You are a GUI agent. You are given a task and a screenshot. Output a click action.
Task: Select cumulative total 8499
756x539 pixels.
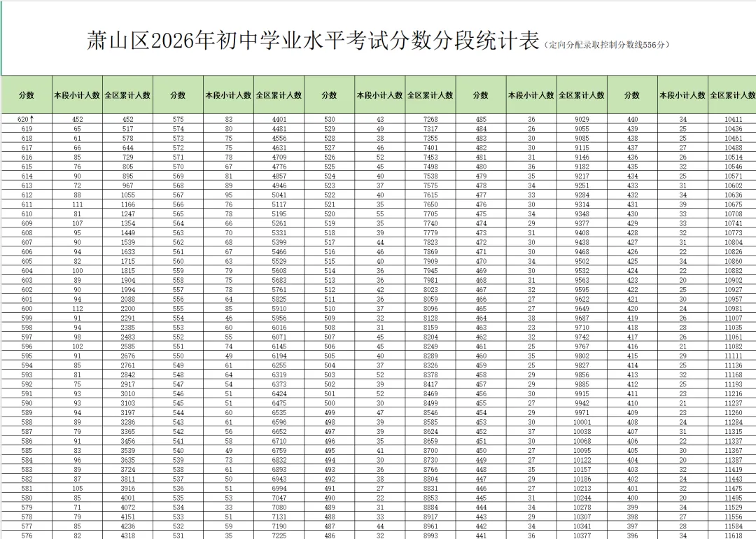pos(430,403)
